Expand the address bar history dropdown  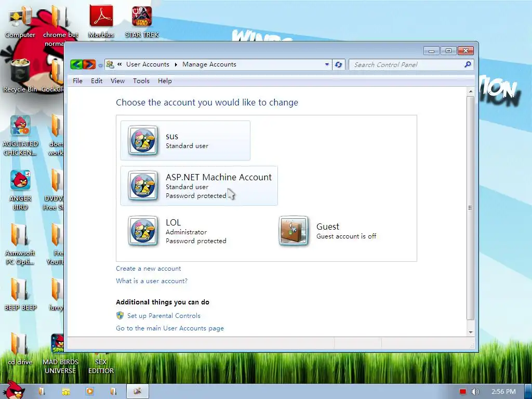(x=327, y=64)
